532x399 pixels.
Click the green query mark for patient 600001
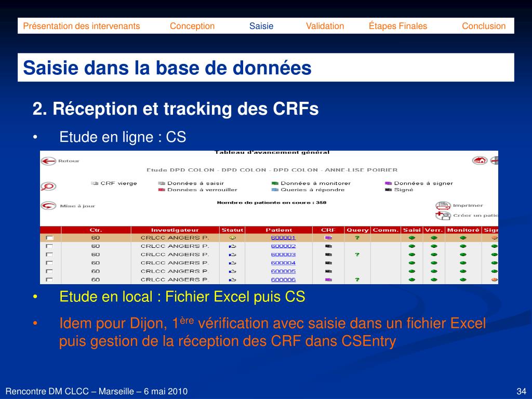point(357,238)
